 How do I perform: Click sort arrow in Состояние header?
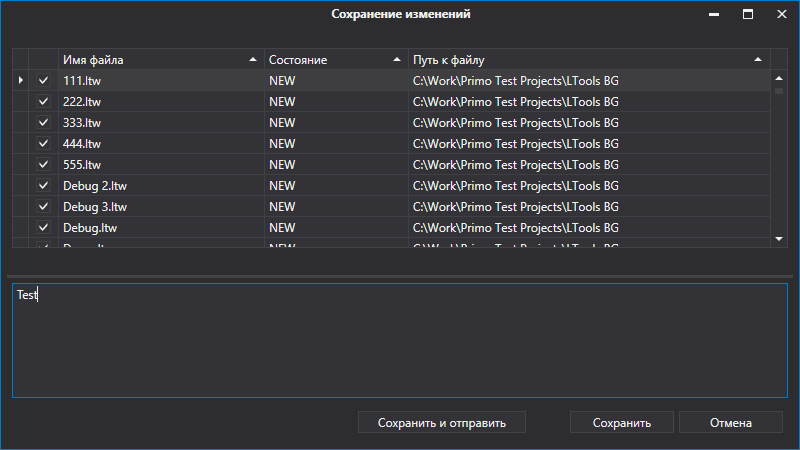click(x=397, y=60)
